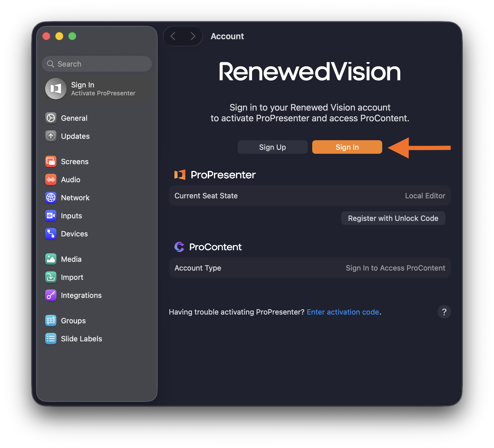Screen dimensions: 494x448
Task: Click the Integrations key icon
Action: click(51, 295)
